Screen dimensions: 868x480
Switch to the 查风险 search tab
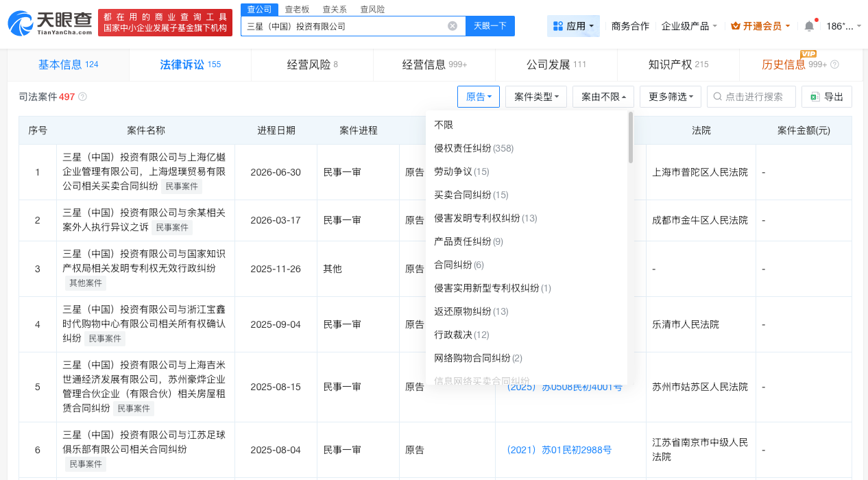[372, 9]
